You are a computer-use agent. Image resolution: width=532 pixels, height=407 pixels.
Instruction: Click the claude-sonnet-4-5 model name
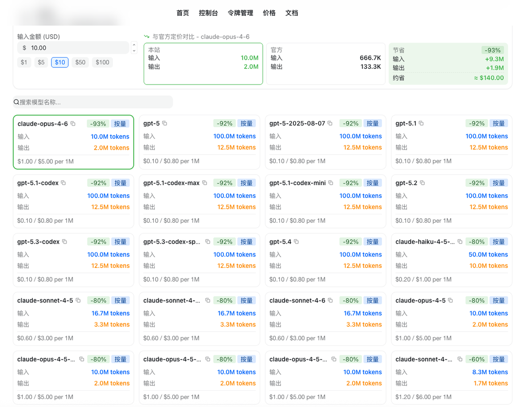coord(45,301)
